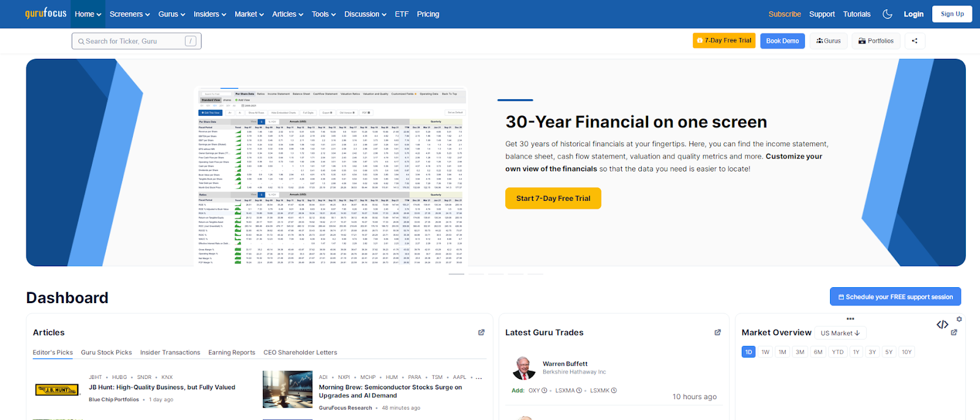Expand the Discussion menu
980x420 pixels.
click(365, 14)
